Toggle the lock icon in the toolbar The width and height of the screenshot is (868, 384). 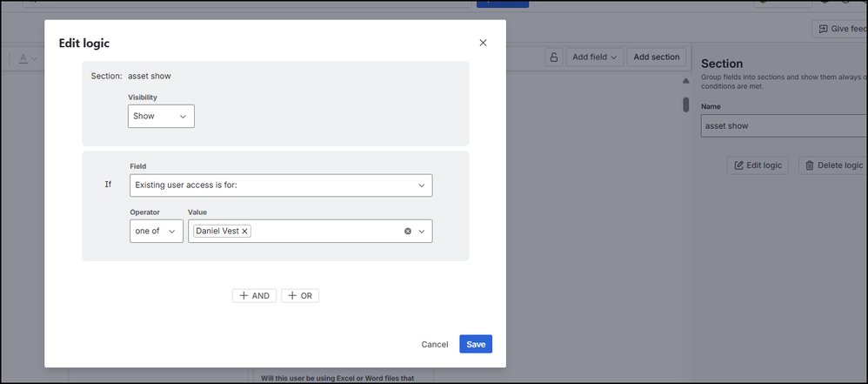554,57
